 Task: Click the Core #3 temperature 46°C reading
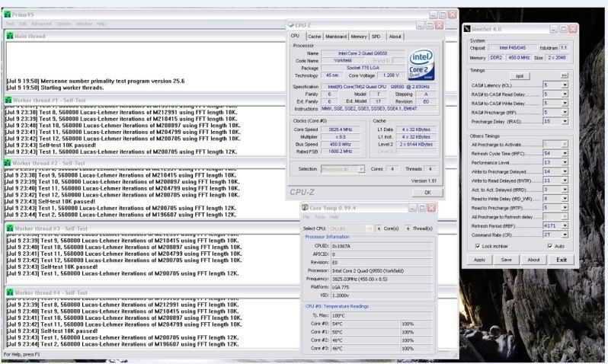pyautogui.click(x=365, y=349)
